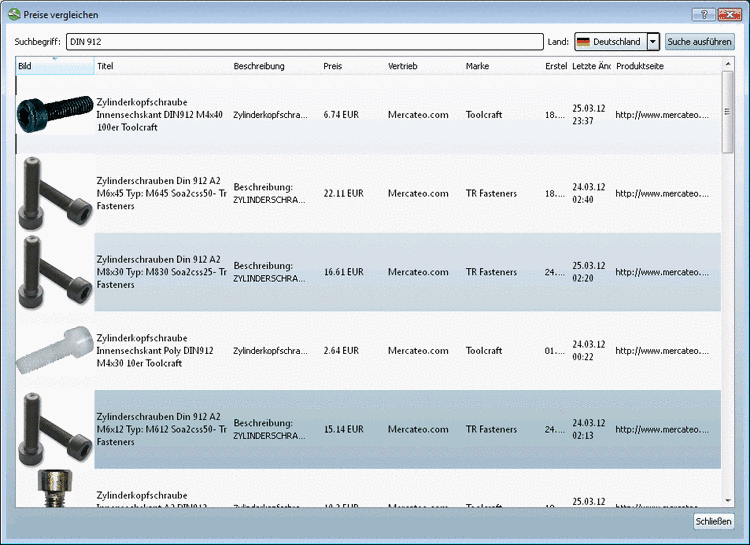
Task: Click date 24.03.12 02:40
Action: point(589,193)
